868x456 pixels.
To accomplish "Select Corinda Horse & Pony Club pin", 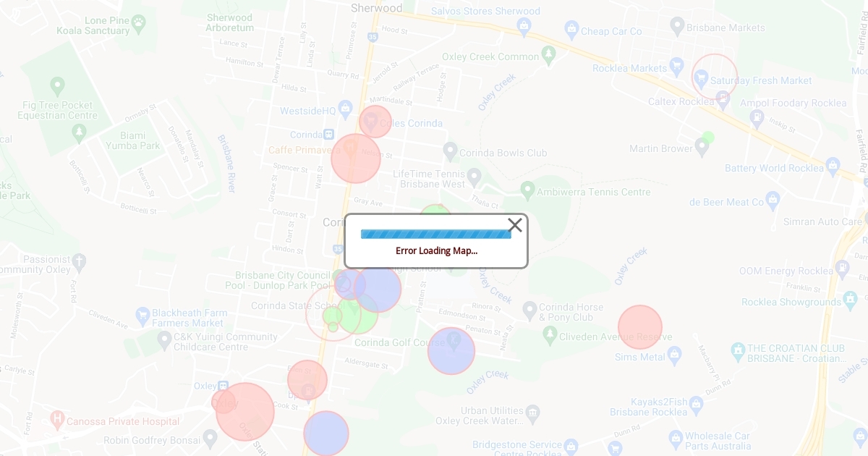I will [529, 310].
